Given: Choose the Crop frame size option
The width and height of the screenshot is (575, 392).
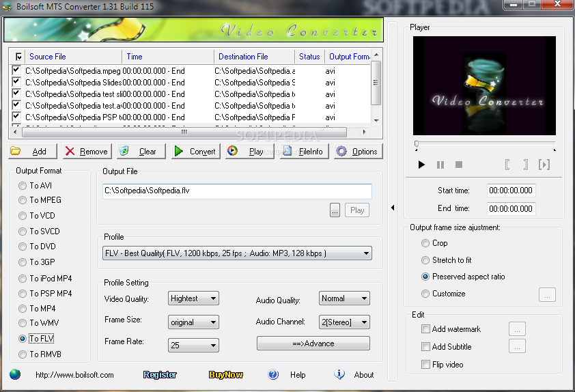Looking at the screenshot, I should point(425,243).
